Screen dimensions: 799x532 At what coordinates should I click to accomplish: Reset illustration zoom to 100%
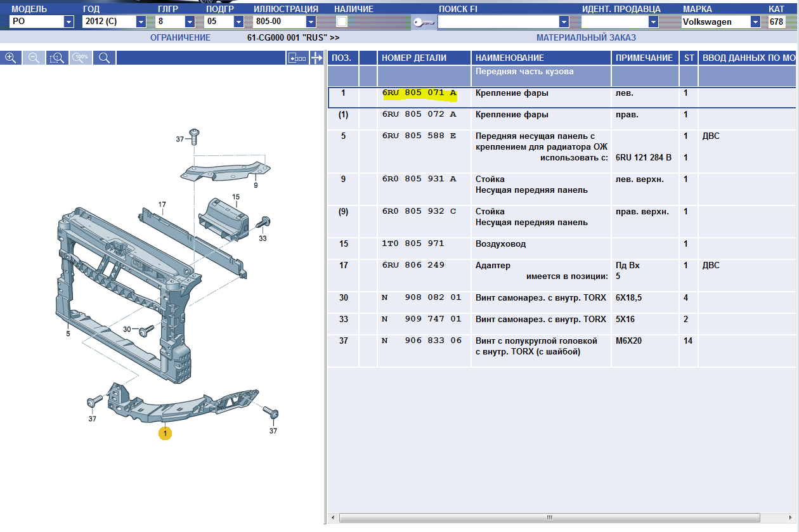coord(81,58)
